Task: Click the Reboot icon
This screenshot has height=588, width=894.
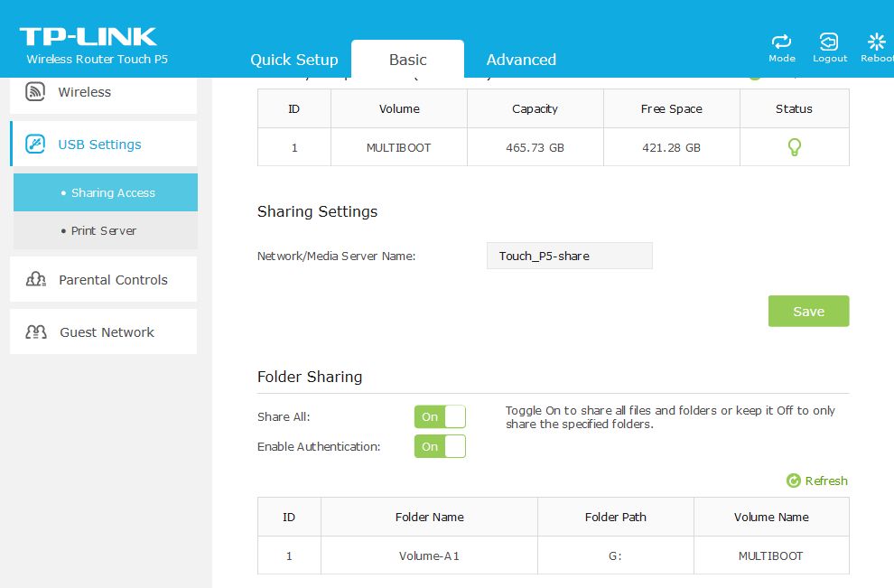Action: click(876, 41)
